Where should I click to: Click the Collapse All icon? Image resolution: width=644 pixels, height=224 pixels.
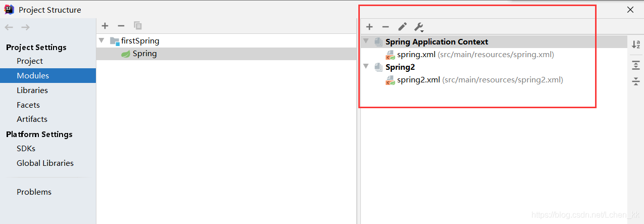[x=636, y=81]
